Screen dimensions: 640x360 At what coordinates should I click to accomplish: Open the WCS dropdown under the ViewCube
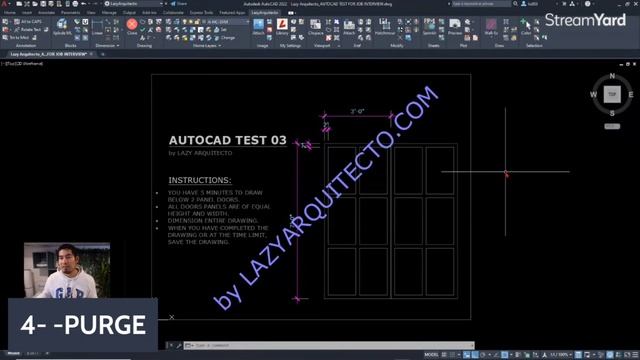612,126
